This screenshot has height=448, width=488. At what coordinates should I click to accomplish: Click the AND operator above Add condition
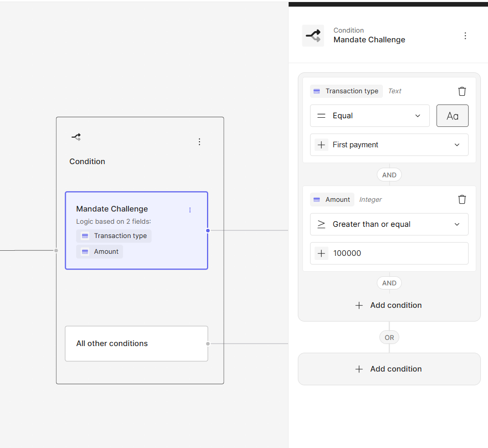point(390,283)
